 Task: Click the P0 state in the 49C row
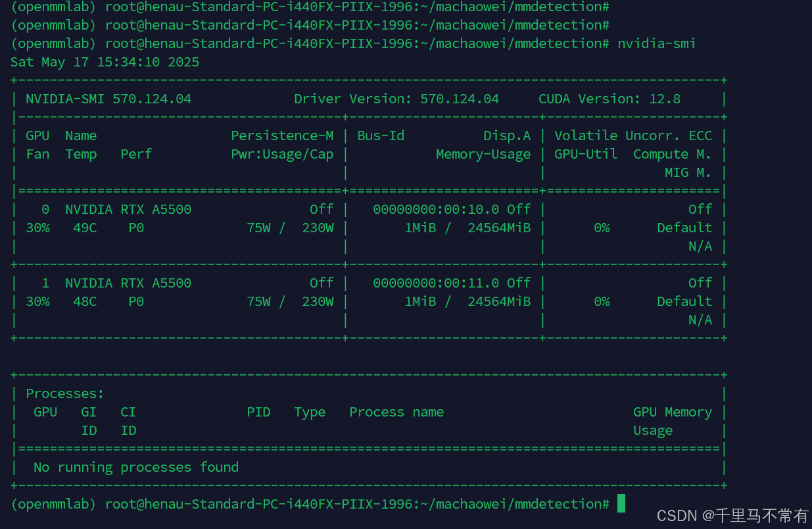point(136,228)
